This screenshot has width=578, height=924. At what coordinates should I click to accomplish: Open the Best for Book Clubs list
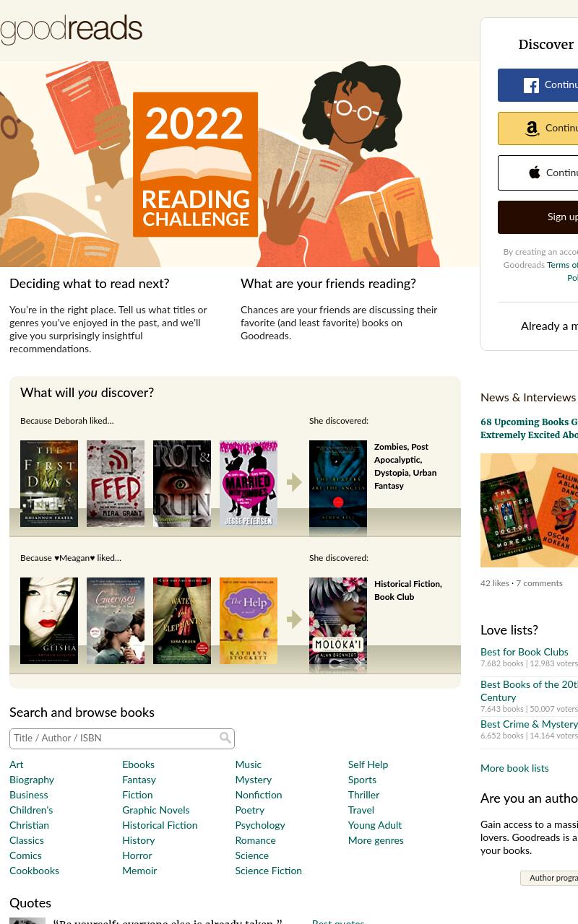click(x=525, y=652)
